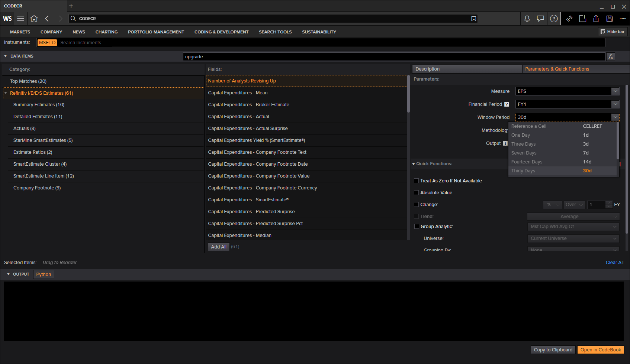Tick the Change checkbox

coord(417,205)
